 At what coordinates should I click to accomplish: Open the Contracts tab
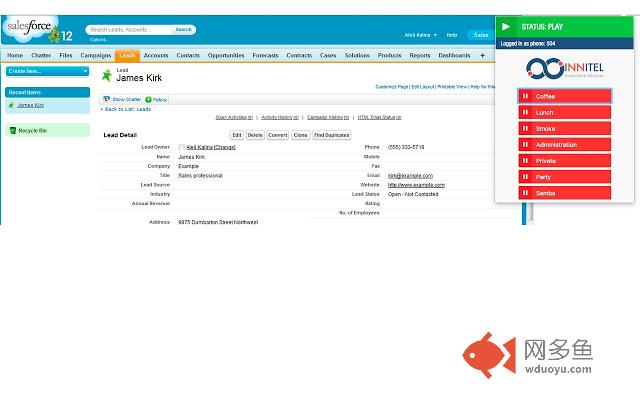click(299, 55)
